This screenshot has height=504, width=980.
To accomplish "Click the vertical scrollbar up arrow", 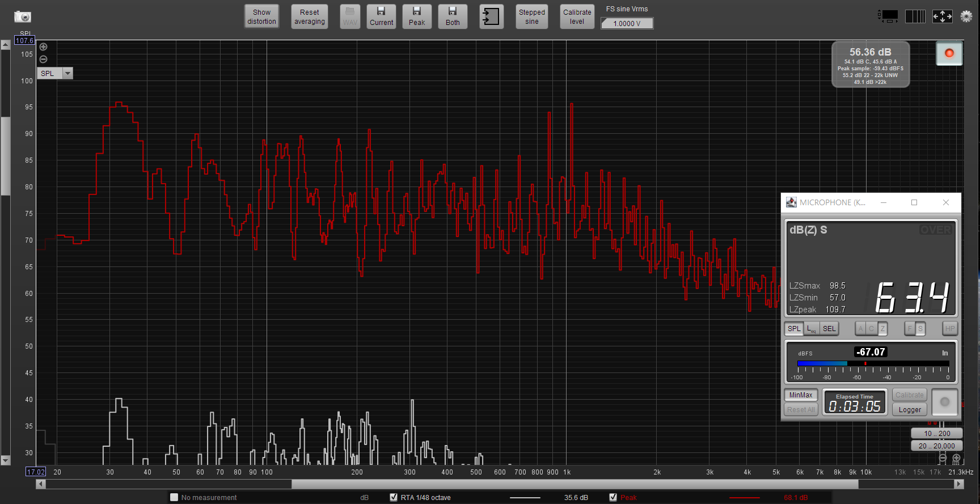I will (5, 45).
